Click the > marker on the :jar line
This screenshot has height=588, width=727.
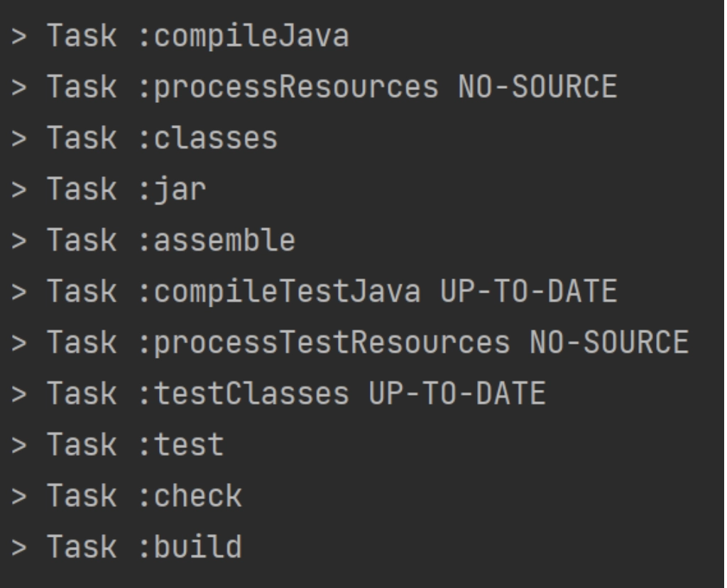tap(19, 190)
